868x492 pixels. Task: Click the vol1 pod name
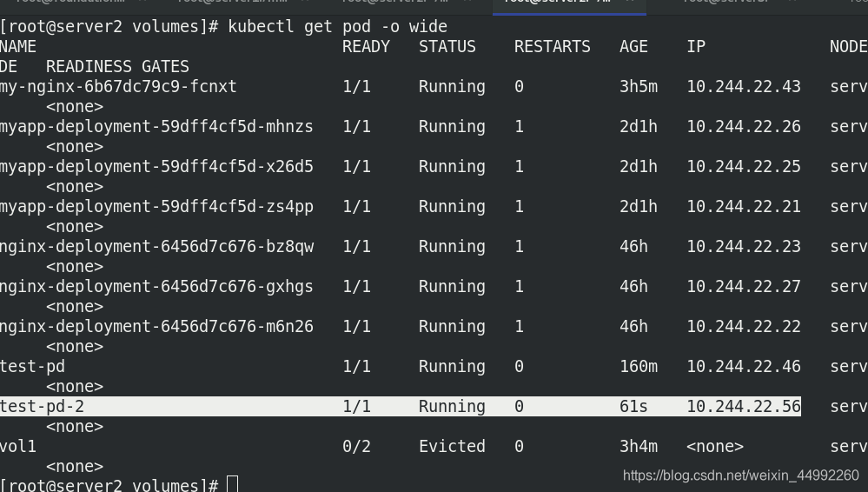(18, 446)
